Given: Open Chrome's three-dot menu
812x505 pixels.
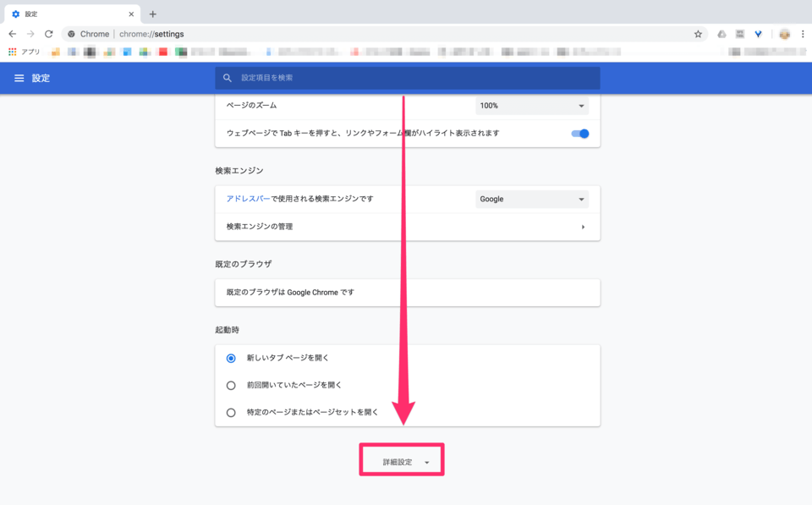Looking at the screenshot, I should [802, 34].
